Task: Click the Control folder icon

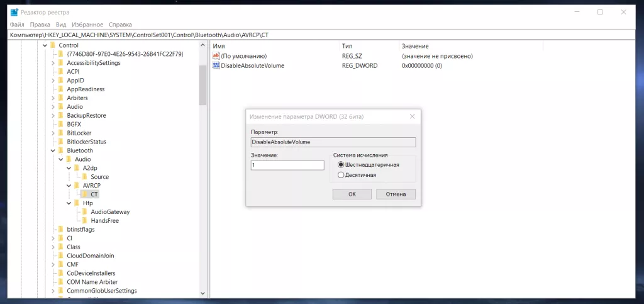Action: 53,45
